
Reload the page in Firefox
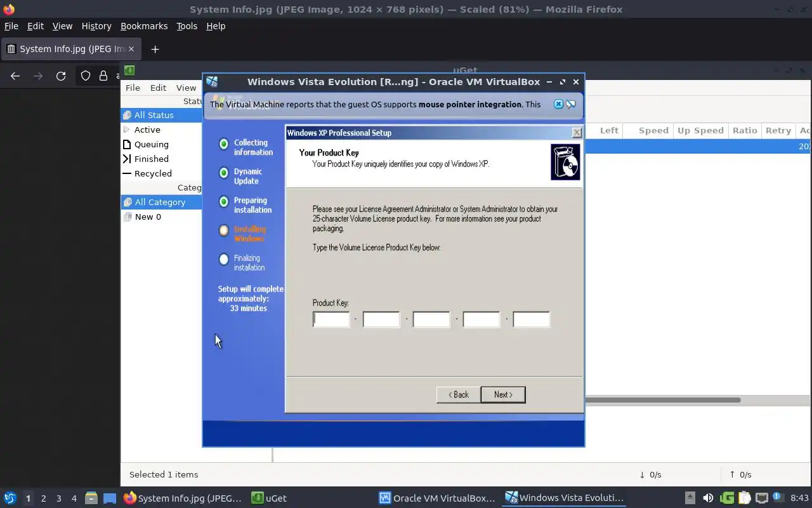click(61, 76)
